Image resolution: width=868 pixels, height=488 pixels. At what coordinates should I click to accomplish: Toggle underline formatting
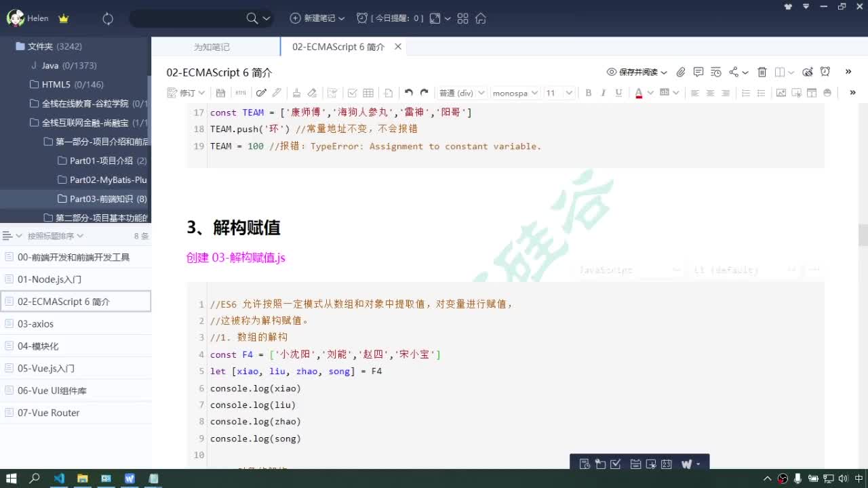[618, 93]
